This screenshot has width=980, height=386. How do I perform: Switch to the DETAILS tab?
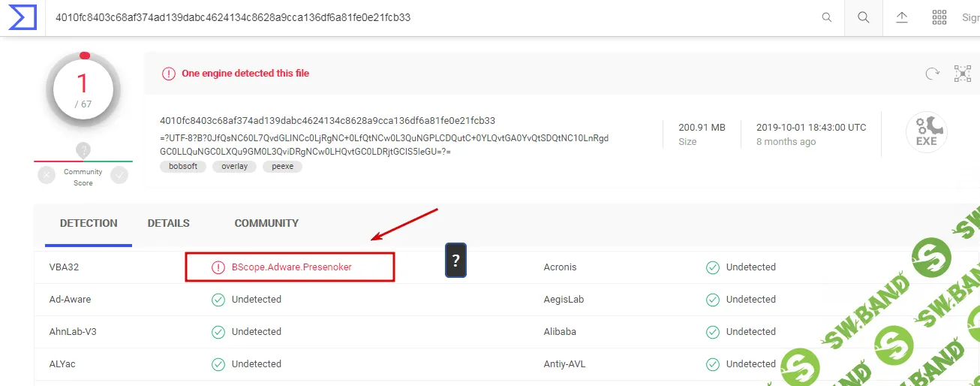(x=168, y=223)
